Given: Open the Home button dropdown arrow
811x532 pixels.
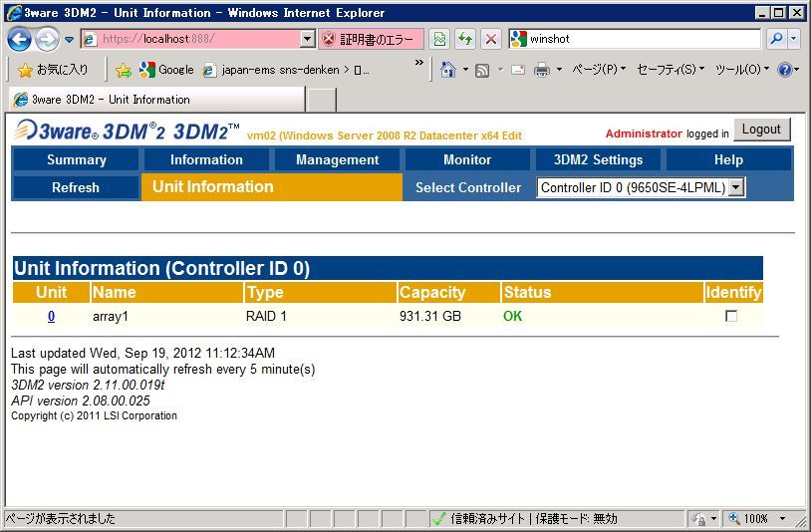Looking at the screenshot, I should coord(465,70).
